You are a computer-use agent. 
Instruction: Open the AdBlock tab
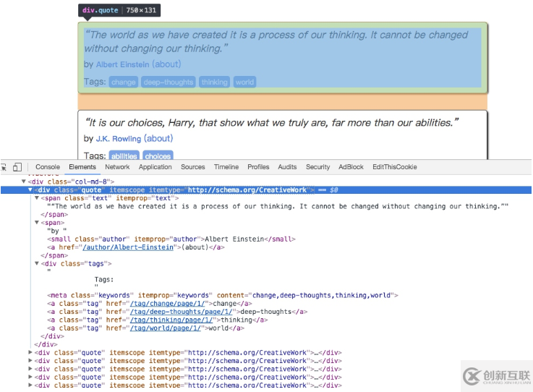point(351,167)
